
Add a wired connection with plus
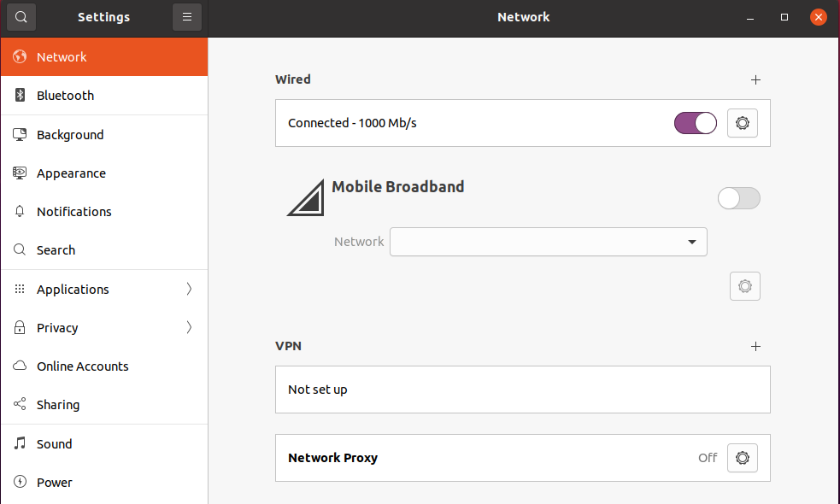pos(756,79)
